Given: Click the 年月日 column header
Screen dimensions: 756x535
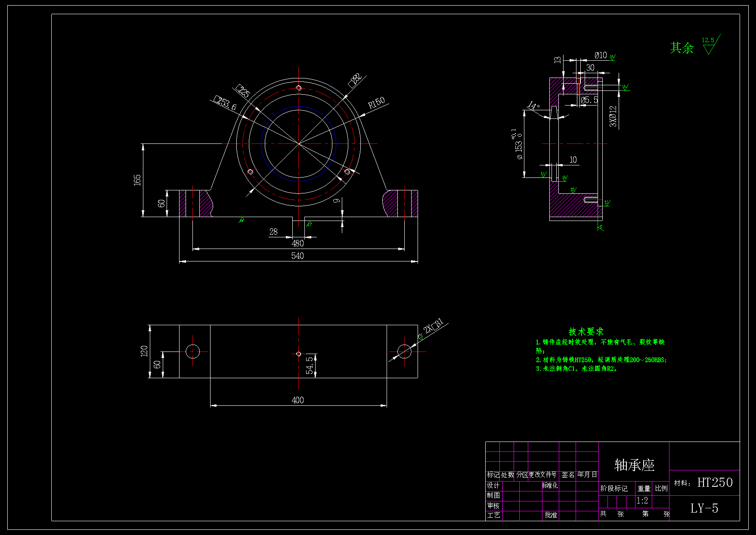Looking at the screenshot, I should tap(587, 475).
